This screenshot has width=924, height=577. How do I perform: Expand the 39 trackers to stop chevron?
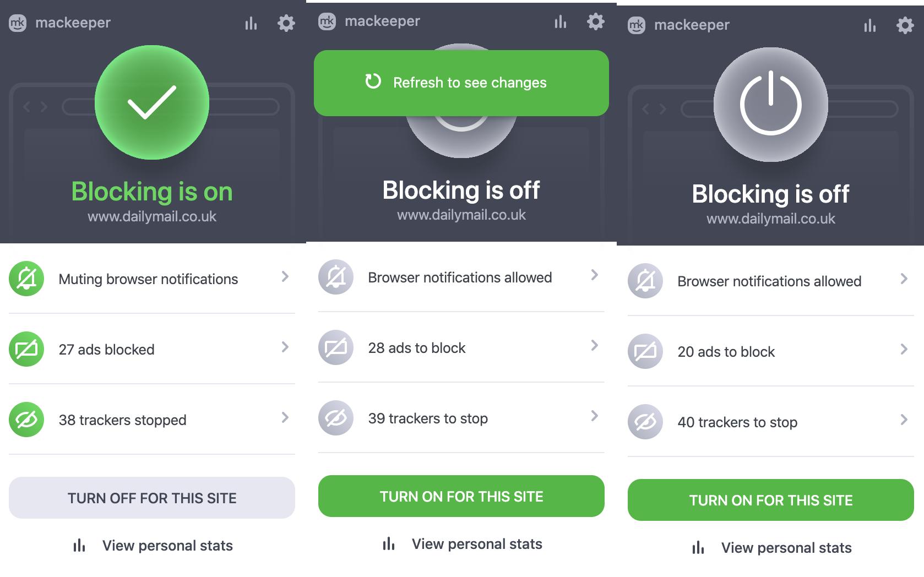(595, 416)
